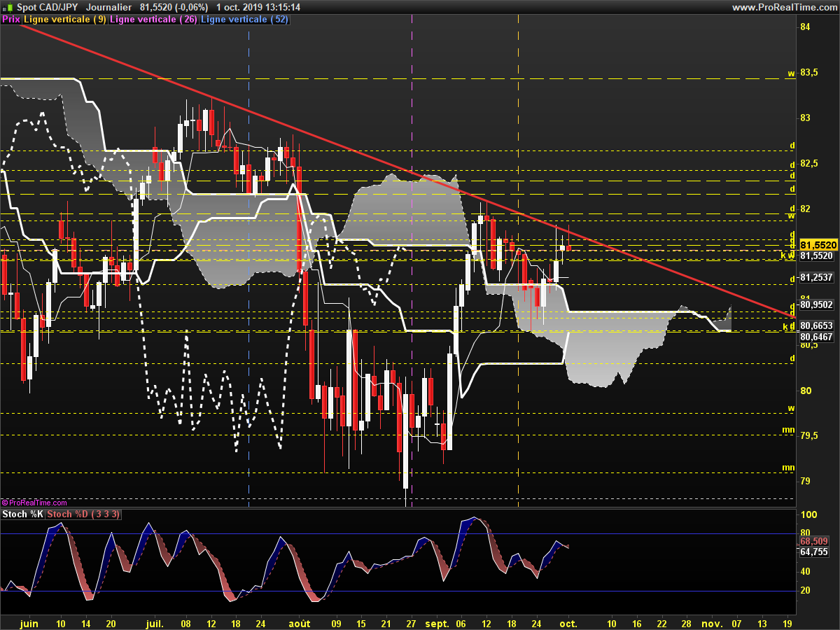Click the candlestick icon beside Spot CAD/JPY
Viewport: 840px width, 630px height.
7,7
